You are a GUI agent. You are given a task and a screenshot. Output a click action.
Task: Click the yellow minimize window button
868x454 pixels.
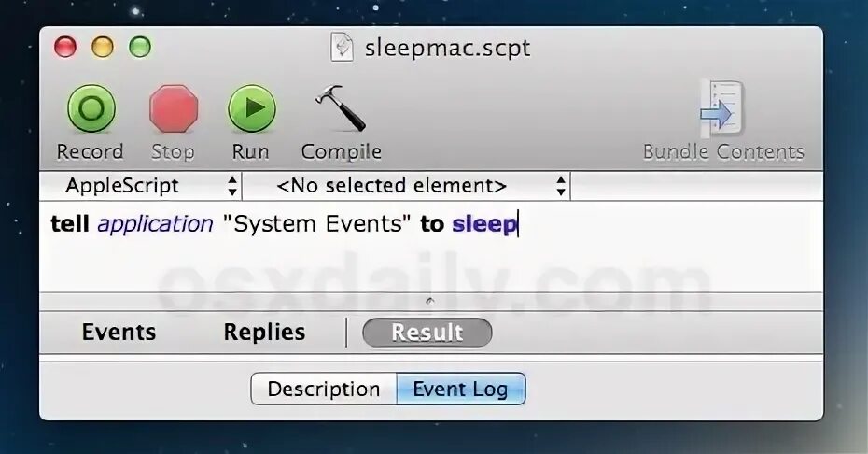(x=103, y=47)
